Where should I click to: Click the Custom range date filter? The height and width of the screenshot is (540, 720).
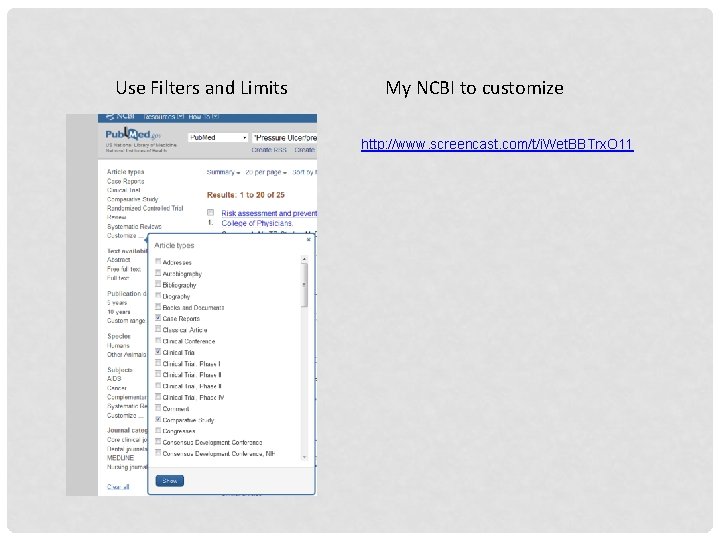pos(126,321)
